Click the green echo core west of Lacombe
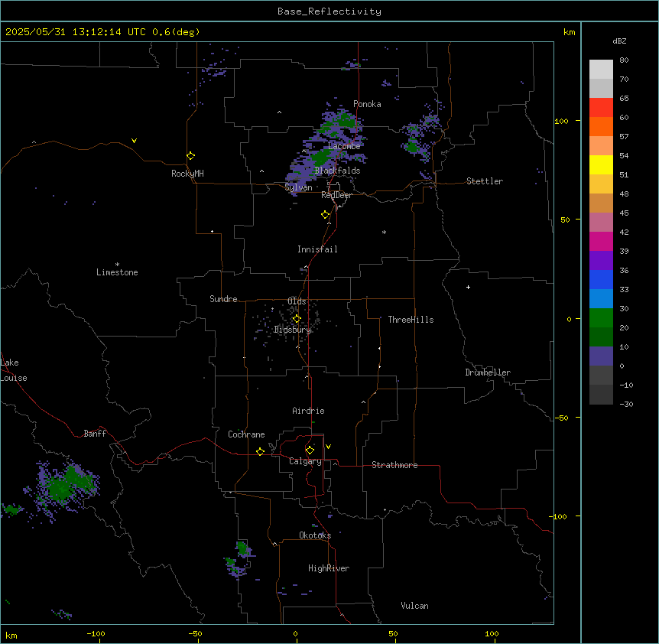 (x=321, y=158)
